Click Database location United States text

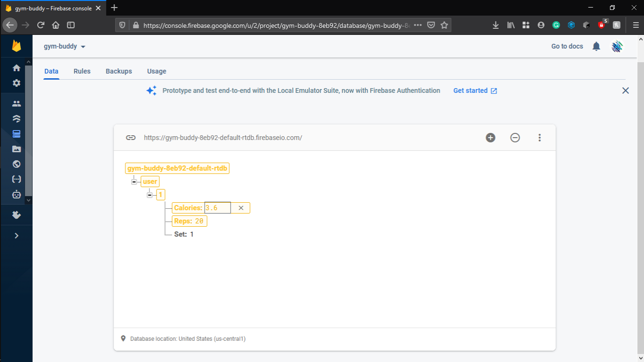click(188, 339)
